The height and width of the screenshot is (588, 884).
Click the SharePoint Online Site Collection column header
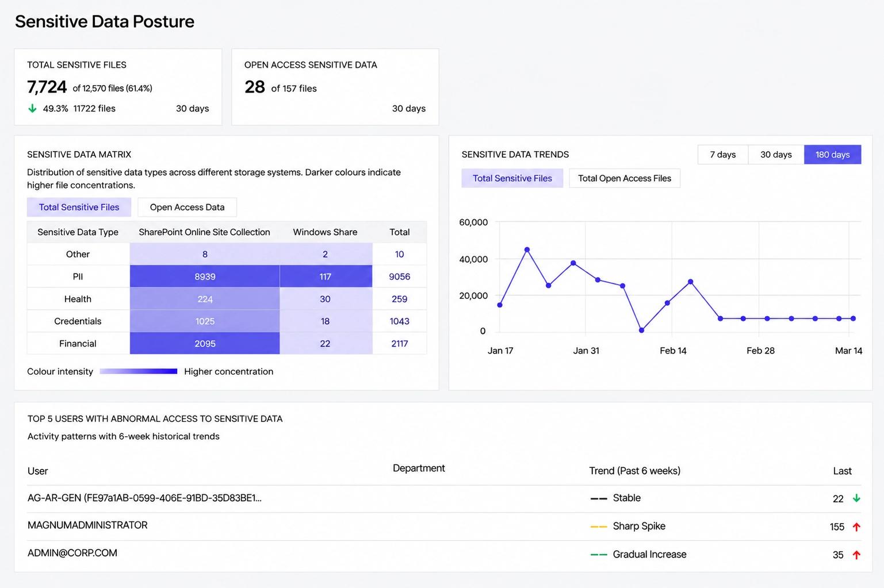(204, 232)
